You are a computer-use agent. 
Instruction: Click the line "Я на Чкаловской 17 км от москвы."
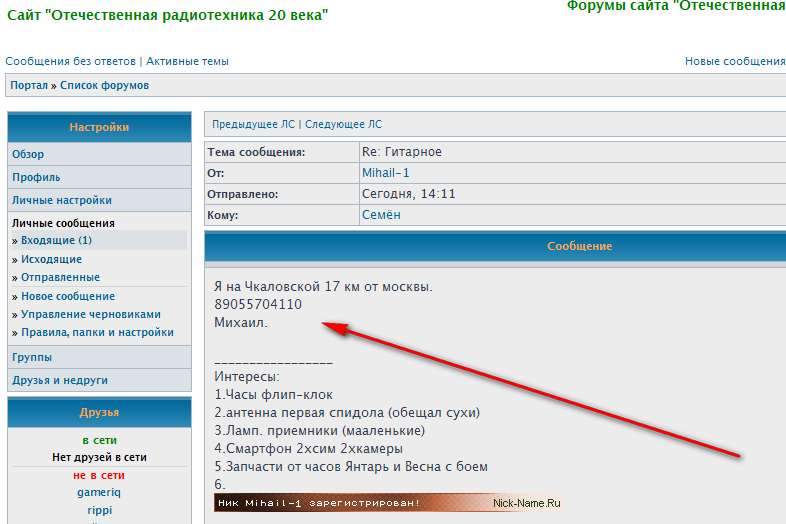[323, 287]
